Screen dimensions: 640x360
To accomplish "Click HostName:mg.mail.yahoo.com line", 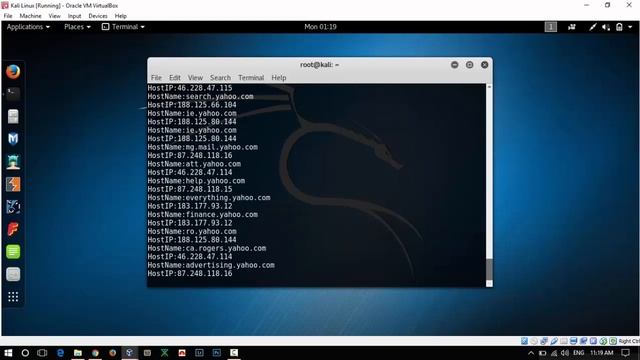I will coord(202,147).
